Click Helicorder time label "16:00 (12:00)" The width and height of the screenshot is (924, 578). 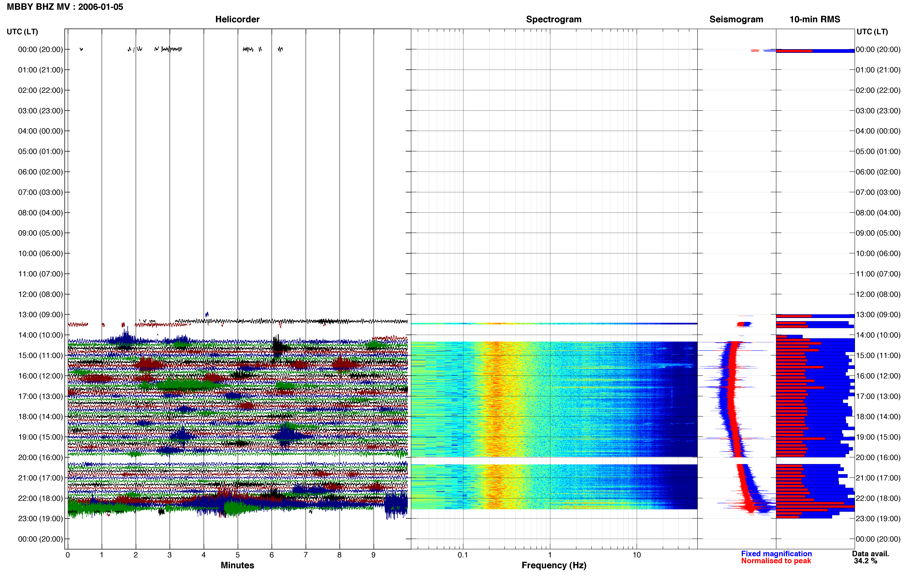point(41,376)
